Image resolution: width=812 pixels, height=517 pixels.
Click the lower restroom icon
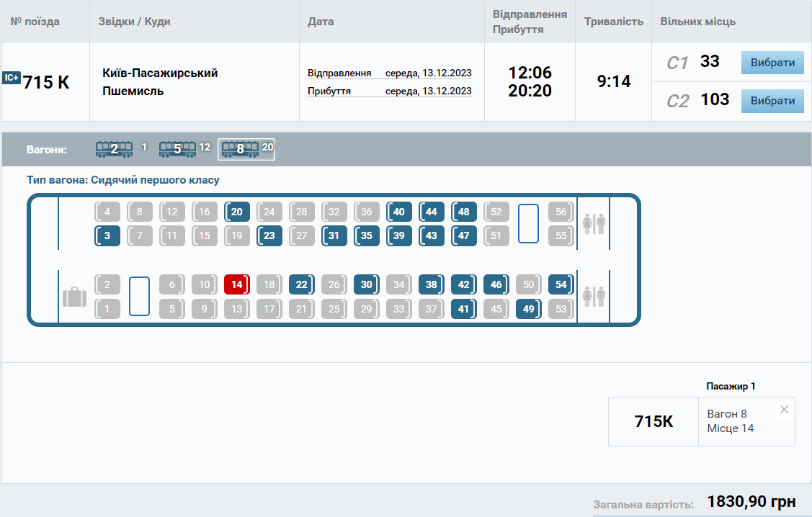tap(594, 297)
